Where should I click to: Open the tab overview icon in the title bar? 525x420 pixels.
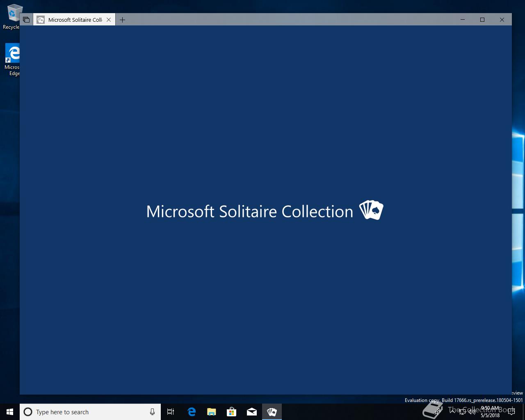pyautogui.click(x=26, y=20)
